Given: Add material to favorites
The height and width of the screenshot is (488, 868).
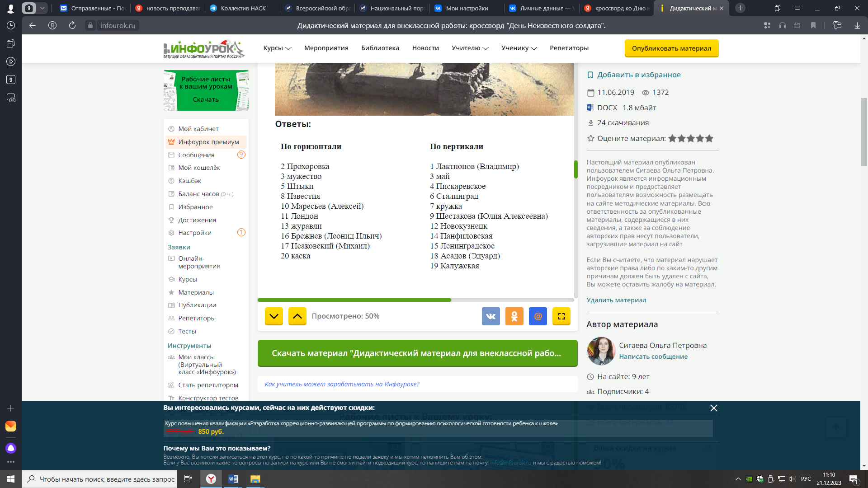Looking at the screenshot, I should [638, 75].
